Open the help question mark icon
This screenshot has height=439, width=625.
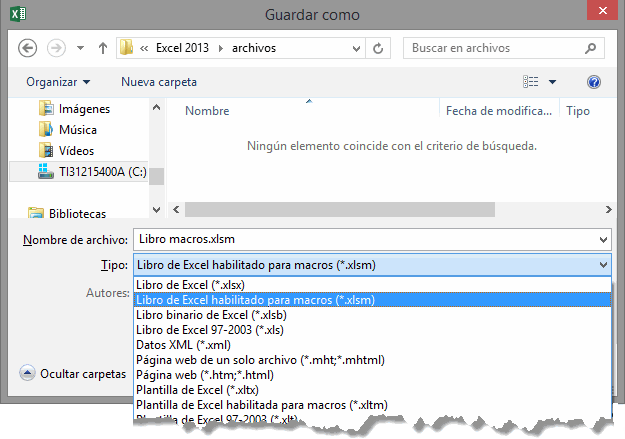(x=594, y=82)
